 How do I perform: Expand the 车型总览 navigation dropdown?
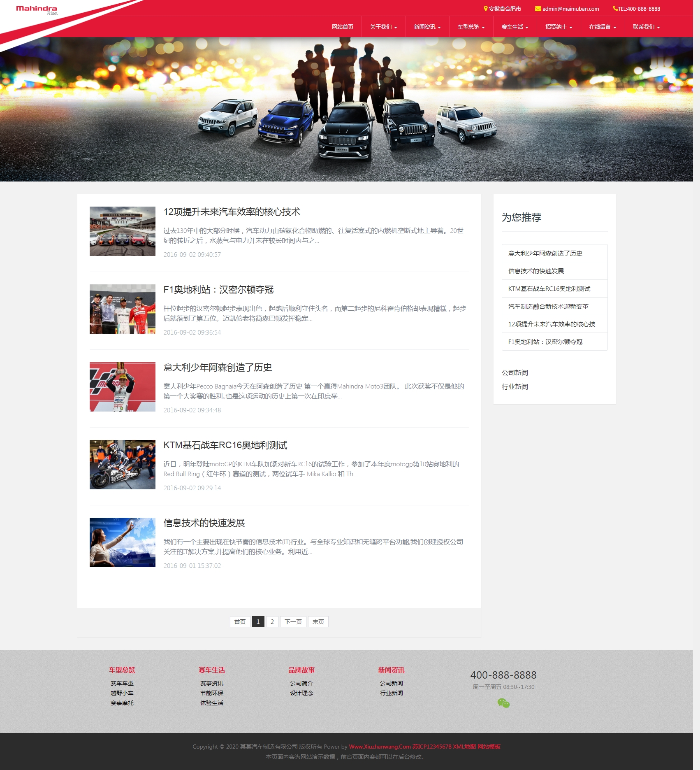pyautogui.click(x=471, y=27)
